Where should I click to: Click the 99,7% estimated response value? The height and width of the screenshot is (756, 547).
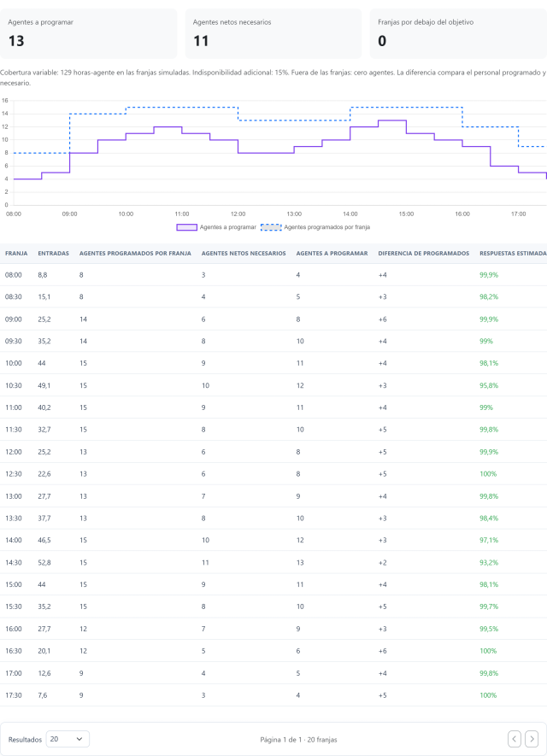[x=489, y=607]
